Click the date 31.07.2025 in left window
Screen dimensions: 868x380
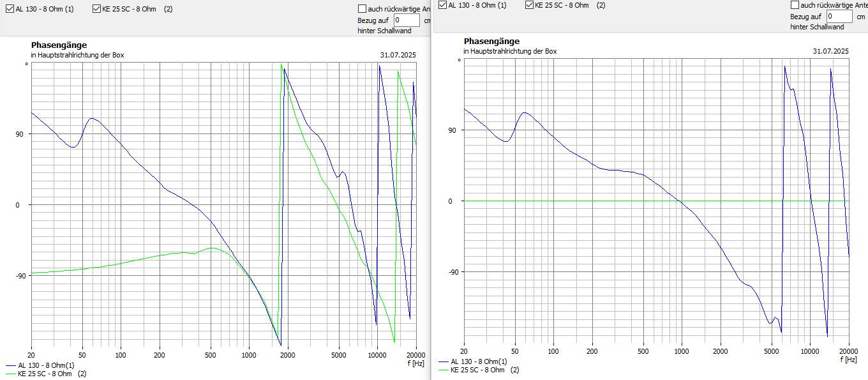tap(398, 55)
